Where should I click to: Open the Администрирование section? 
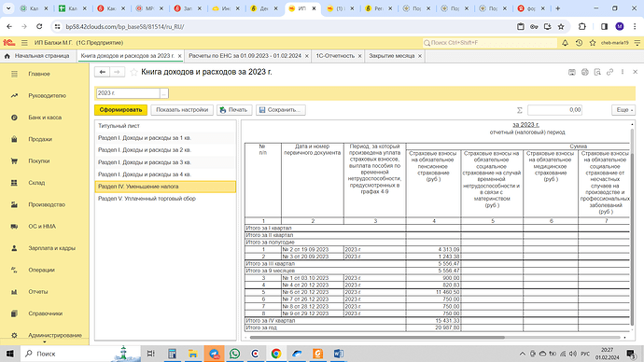(55, 335)
